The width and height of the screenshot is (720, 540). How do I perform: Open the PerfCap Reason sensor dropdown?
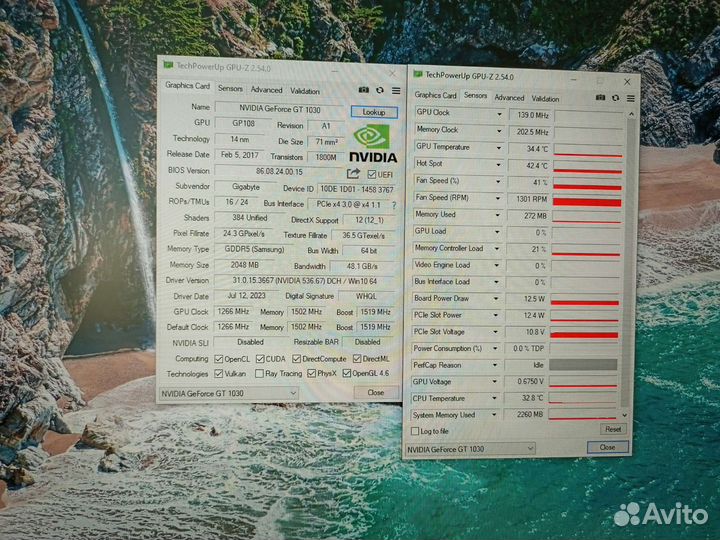(495, 365)
